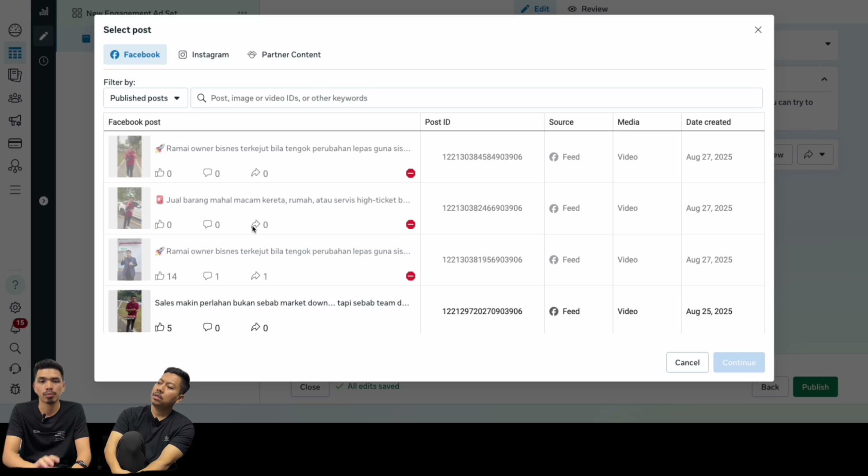Switch to the Instagram tab
Image resolution: width=868 pixels, height=476 pixels.
pyautogui.click(x=203, y=55)
